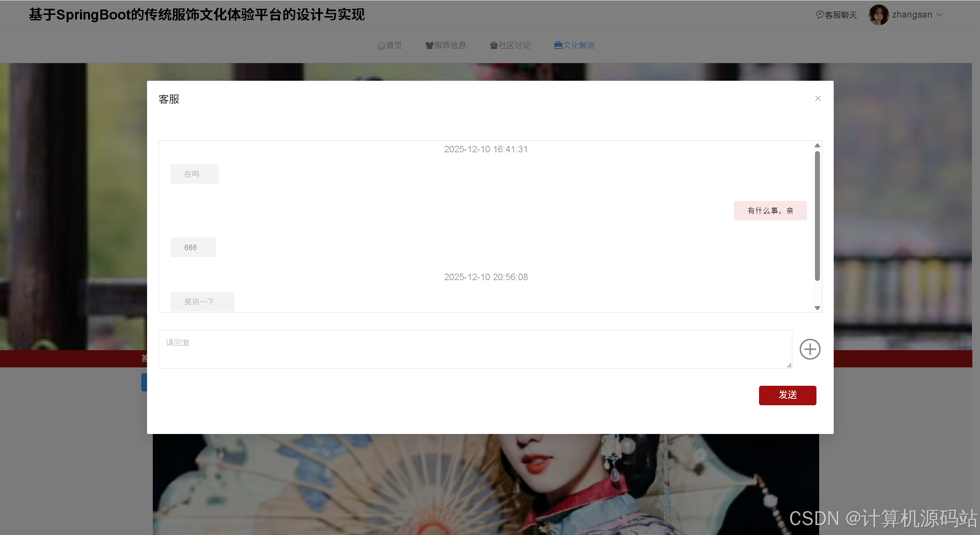The height and width of the screenshot is (535, 980).
Task: Expand the zhangsan account dropdown arrow
Action: point(939,15)
